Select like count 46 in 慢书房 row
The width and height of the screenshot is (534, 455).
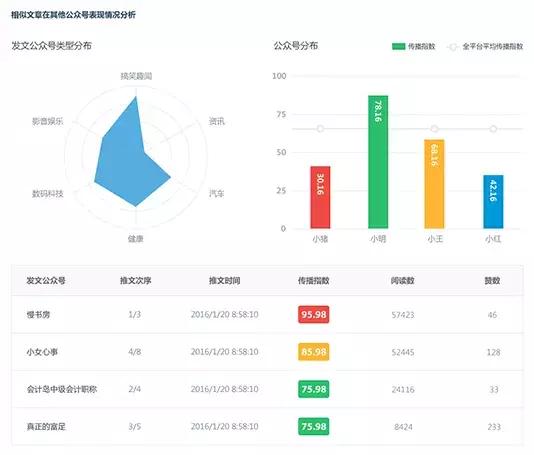[492, 315]
